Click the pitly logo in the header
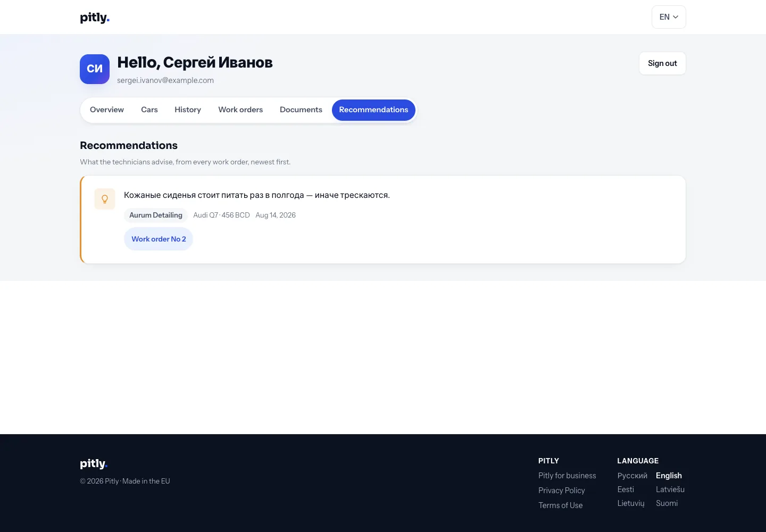Screen dimensions: 766x532 [95, 18]
